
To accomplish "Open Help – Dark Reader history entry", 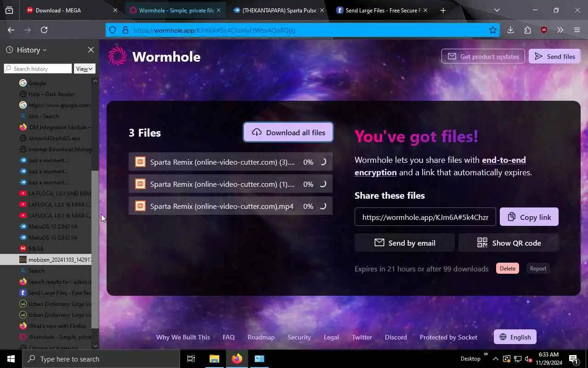I will point(46,94).
